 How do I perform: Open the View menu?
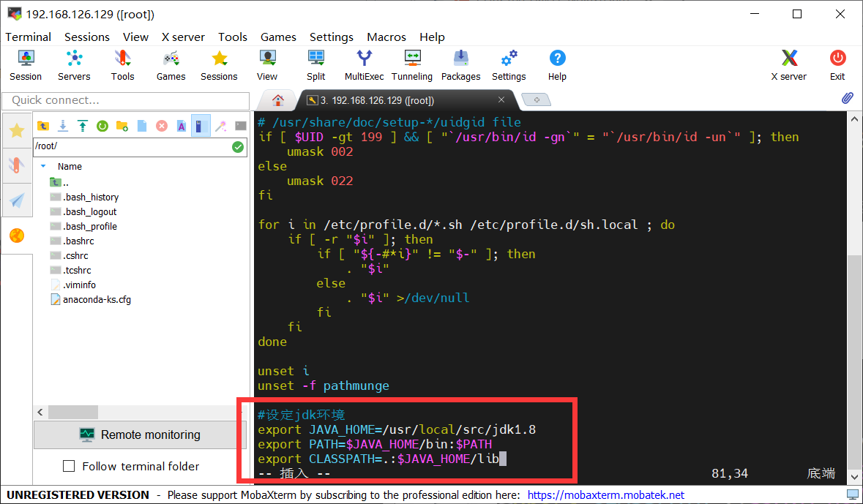[x=135, y=37]
